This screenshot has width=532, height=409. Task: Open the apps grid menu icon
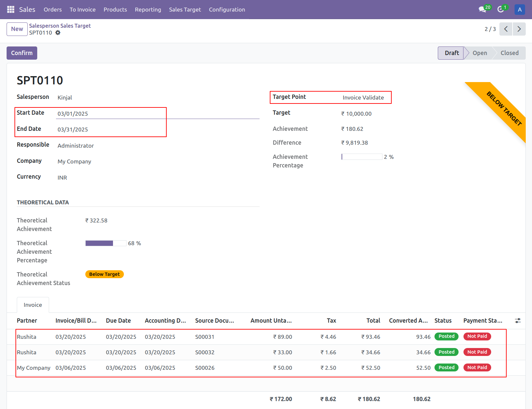(11, 10)
